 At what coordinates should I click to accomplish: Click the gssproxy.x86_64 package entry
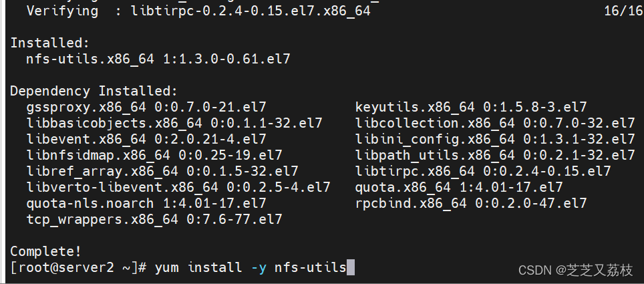pos(146,107)
